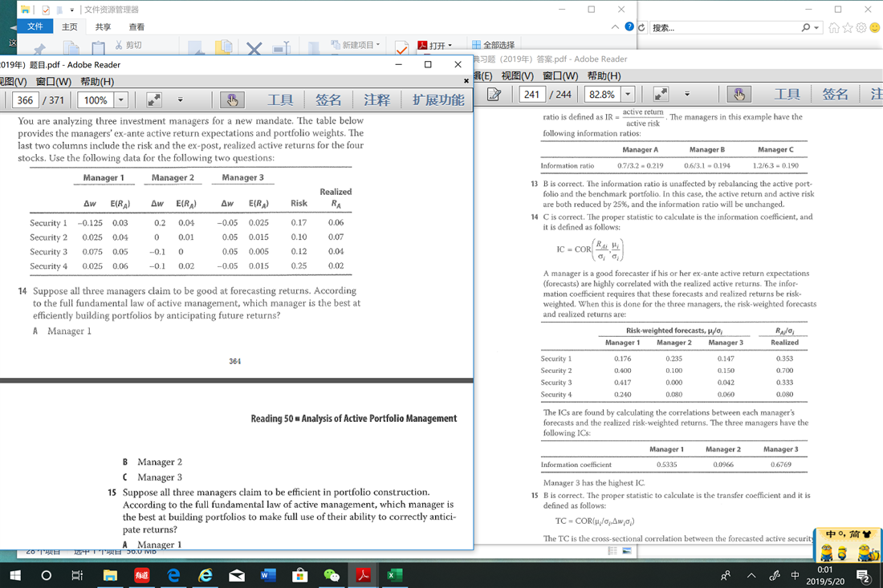Open the 工具 pane in the answers Reader

pos(787,95)
